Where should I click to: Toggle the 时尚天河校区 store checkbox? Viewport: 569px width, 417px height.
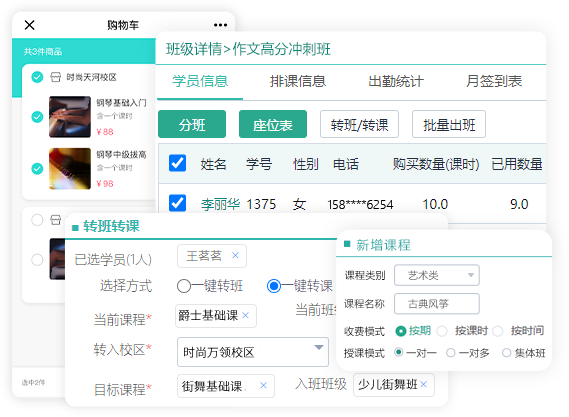(x=37, y=77)
